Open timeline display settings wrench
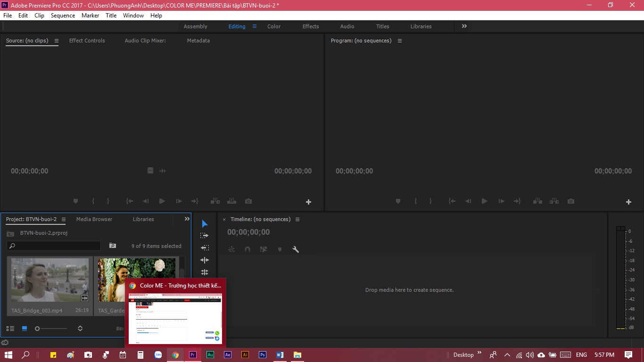The height and width of the screenshot is (362, 644). [x=296, y=249]
